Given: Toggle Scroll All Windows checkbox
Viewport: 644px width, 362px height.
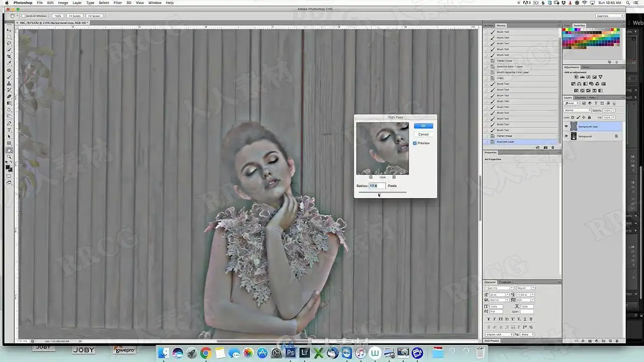Looking at the screenshot, I should pyautogui.click(x=23, y=16).
